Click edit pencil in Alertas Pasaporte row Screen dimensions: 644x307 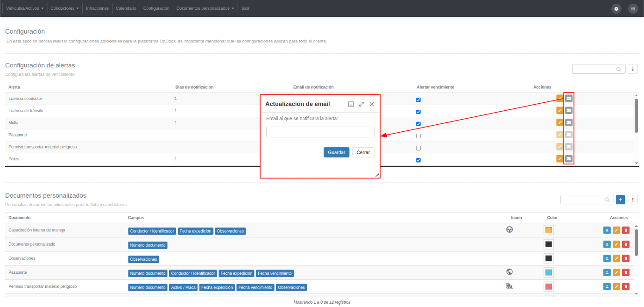pyautogui.click(x=560, y=135)
